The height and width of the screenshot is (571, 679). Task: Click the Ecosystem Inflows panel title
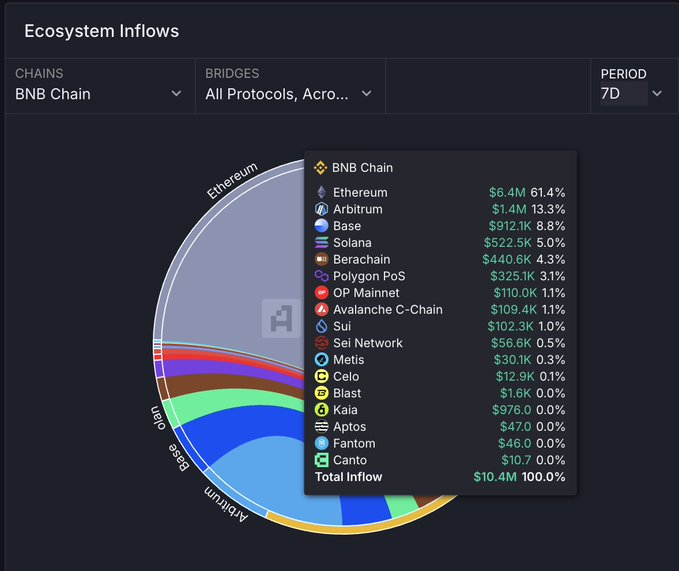tap(101, 31)
